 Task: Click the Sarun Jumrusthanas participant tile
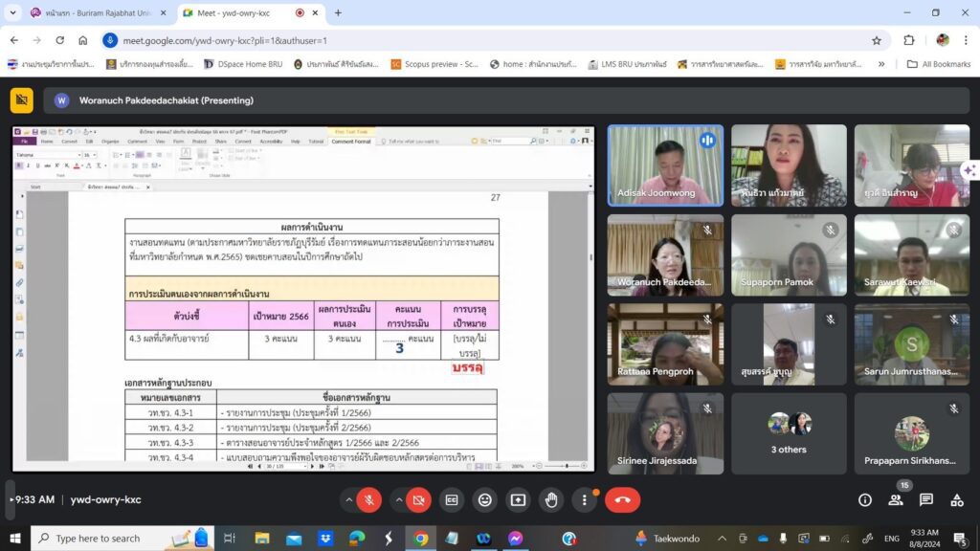912,344
